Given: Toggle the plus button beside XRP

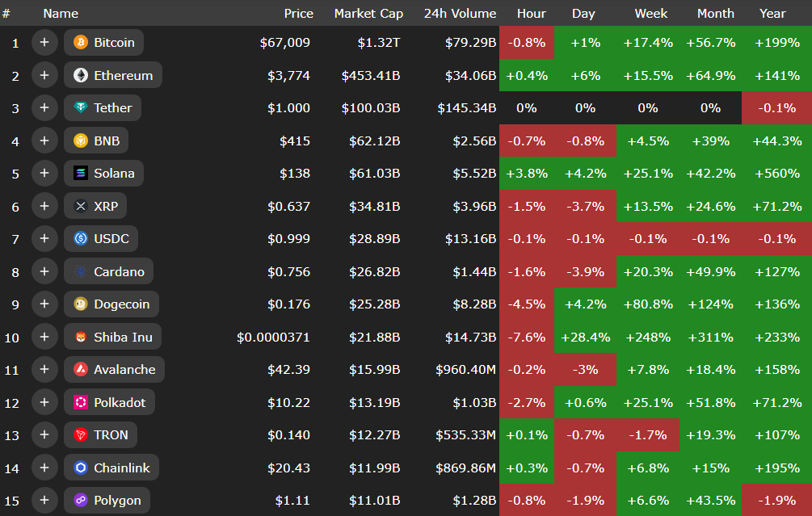Looking at the screenshot, I should 44,207.
